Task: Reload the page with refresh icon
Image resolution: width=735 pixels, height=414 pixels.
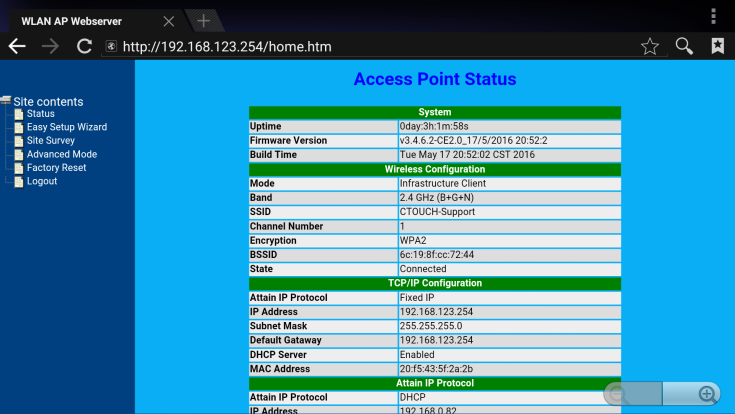Action: click(84, 46)
